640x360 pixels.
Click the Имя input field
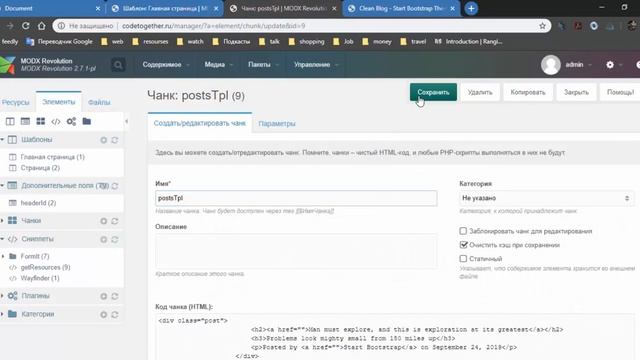click(296, 198)
